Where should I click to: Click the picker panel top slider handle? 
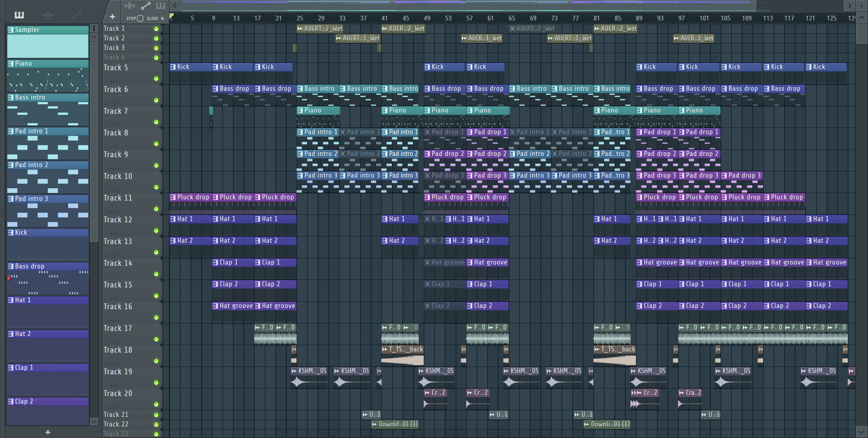pos(94,28)
